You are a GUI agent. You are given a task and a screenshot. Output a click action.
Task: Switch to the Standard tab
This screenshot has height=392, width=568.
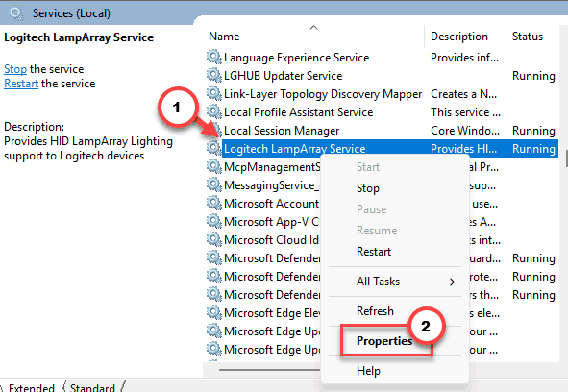pyautogui.click(x=92, y=387)
